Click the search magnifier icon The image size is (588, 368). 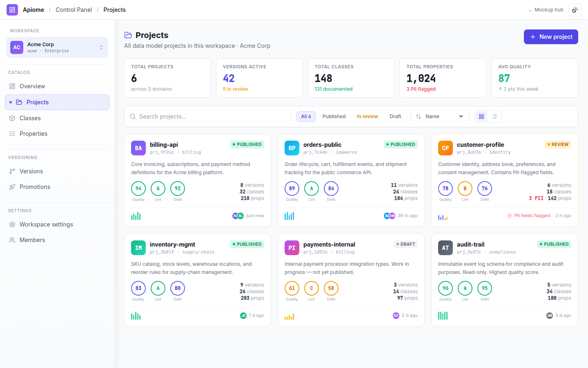[x=133, y=117]
